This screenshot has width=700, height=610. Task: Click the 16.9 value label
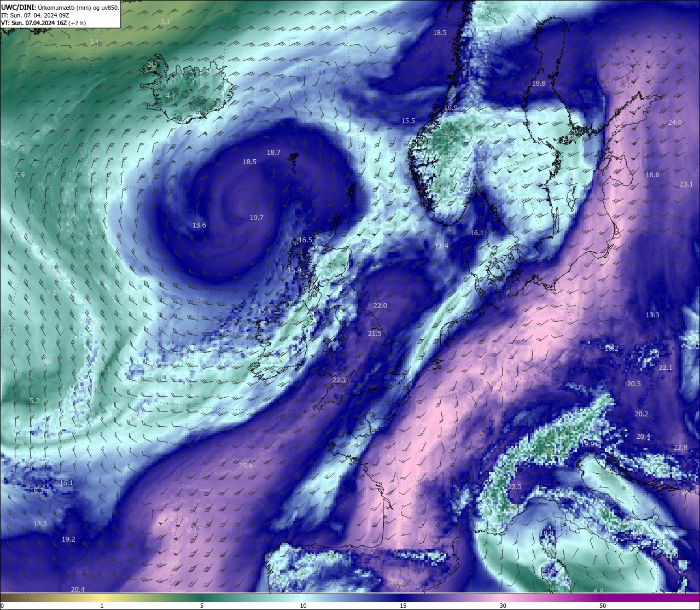point(451,108)
